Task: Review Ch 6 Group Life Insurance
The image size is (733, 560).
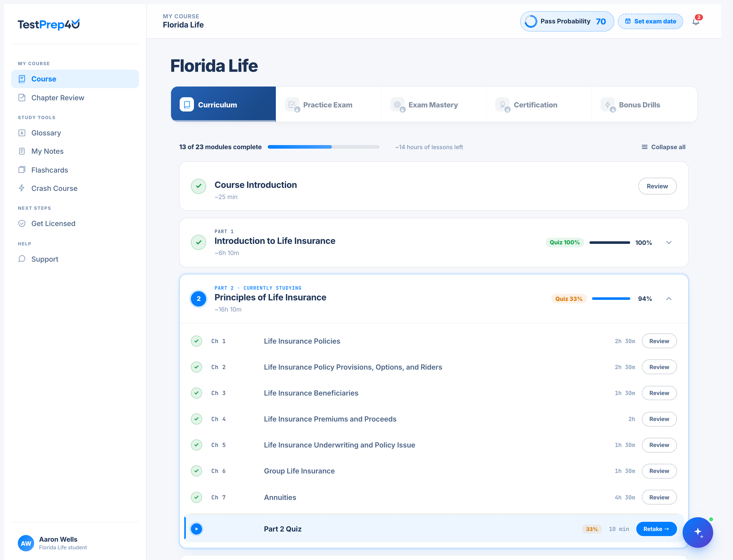Action: (x=659, y=471)
